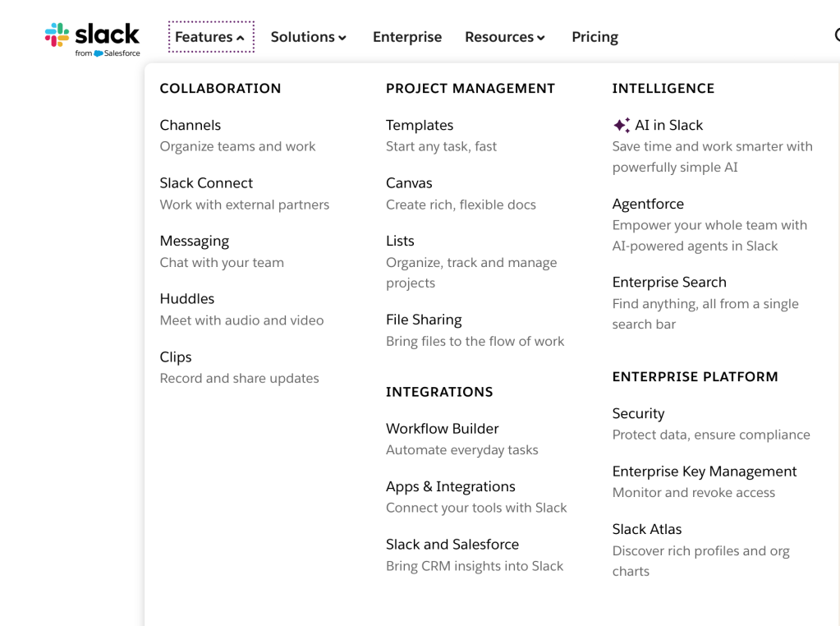Select Enterprise Key Management

coord(705,472)
